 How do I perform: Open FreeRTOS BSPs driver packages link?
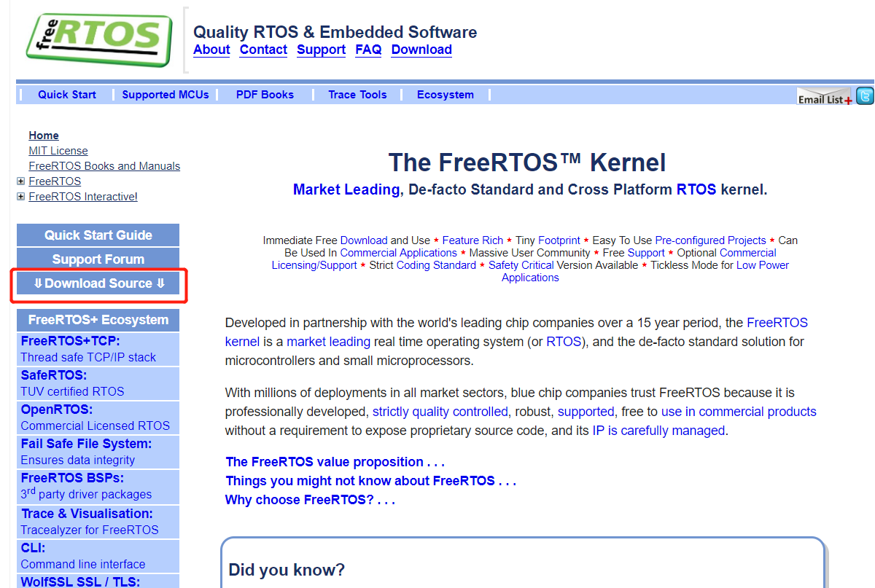point(98,486)
